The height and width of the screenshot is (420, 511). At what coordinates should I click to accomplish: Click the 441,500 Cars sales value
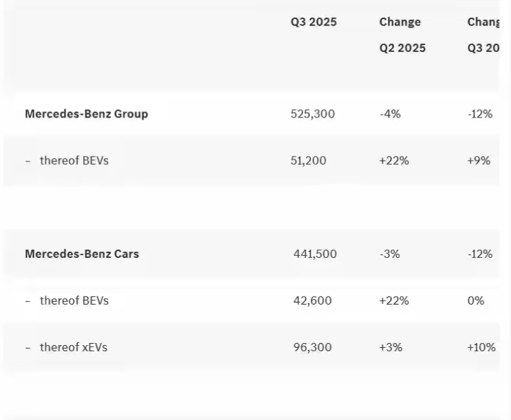coord(315,254)
